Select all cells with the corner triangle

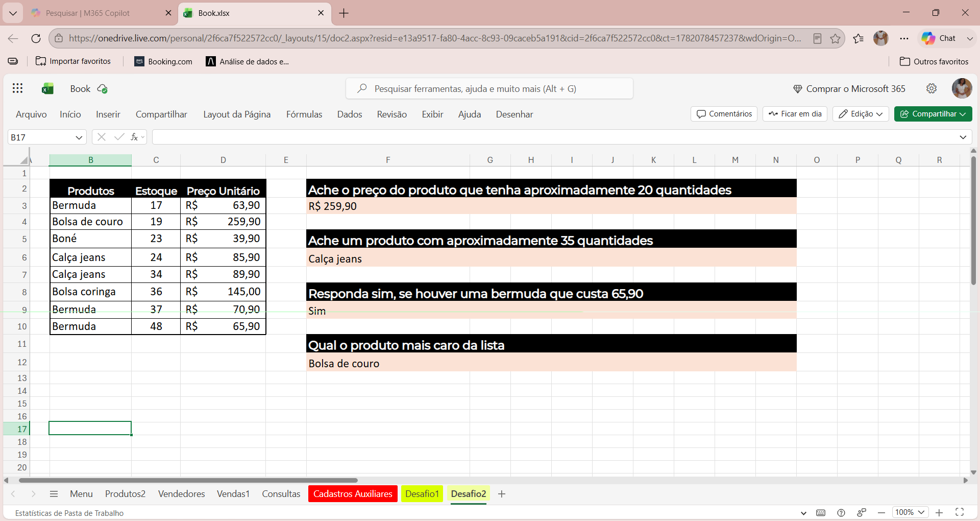coord(23,160)
